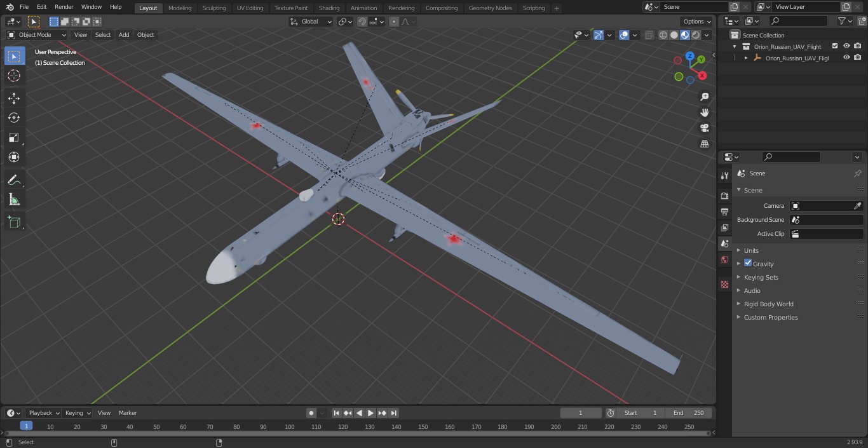Expand the Orion_Russian_UAV_Fligl armature tree item
Viewport: 868px width, 448px height.
tap(746, 58)
